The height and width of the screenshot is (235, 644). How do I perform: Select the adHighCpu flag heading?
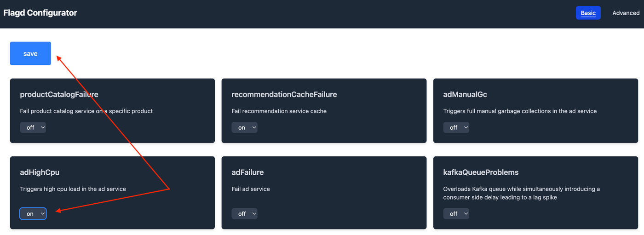pyautogui.click(x=40, y=172)
